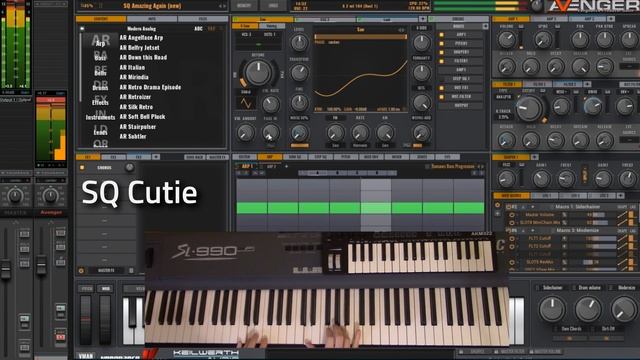Select preset AR Soft Bell Pluck

(x=142, y=117)
